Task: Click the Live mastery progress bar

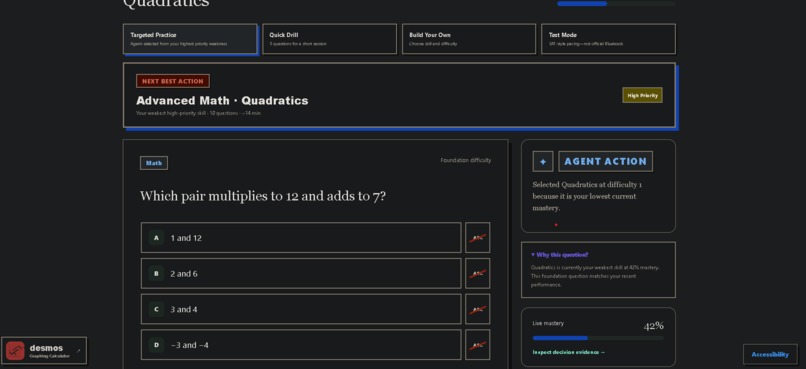Action: (598, 338)
